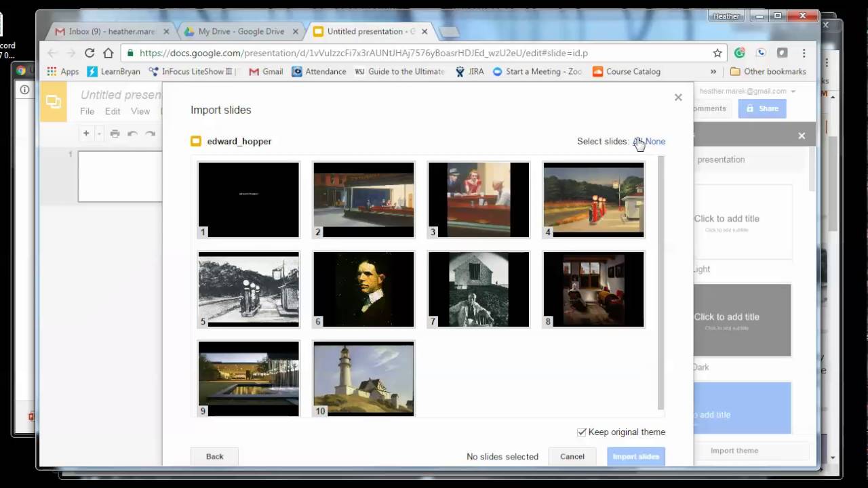Expand the new slide layout dropdown arrow
The image size is (868, 488).
99,134
